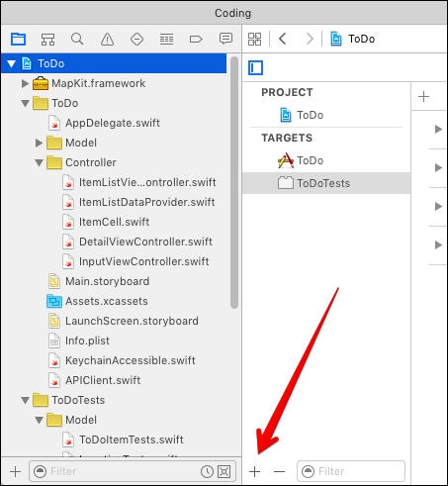
Task: Expand the MapKit.framework group
Action: pos(25,83)
